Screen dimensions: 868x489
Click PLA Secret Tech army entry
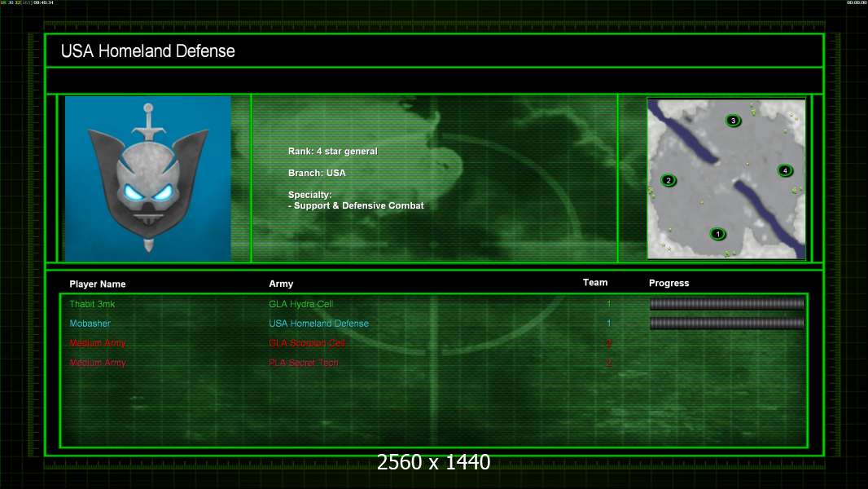pyautogui.click(x=304, y=363)
